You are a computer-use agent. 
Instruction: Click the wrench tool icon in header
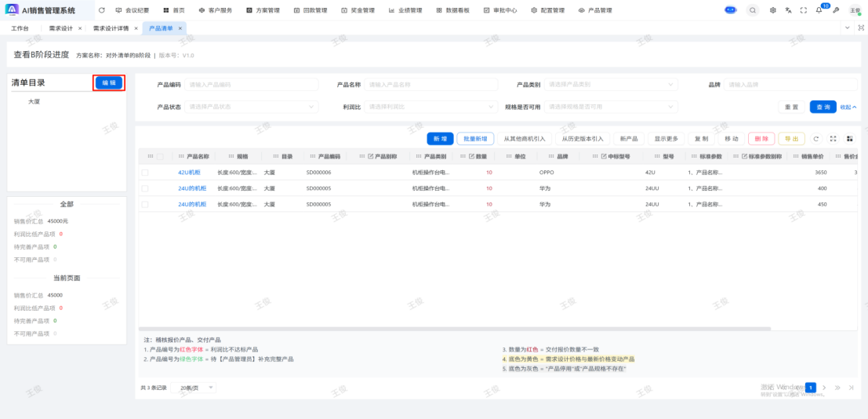[x=836, y=10]
